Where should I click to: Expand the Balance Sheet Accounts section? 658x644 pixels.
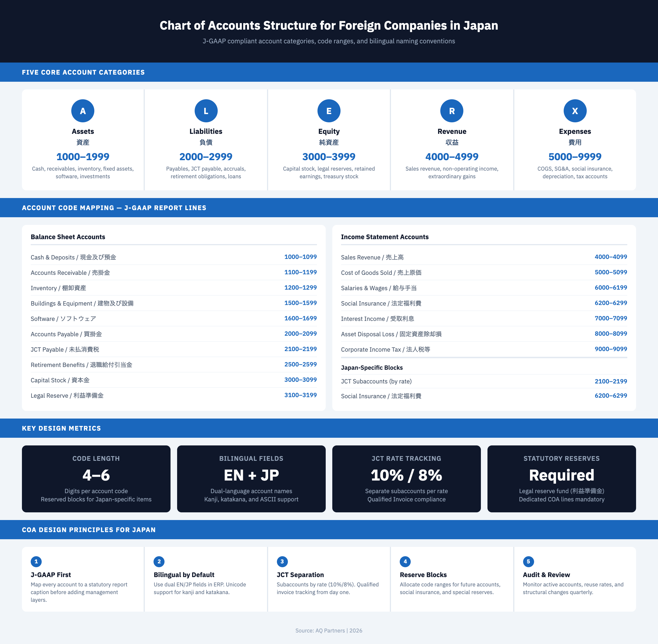[x=68, y=237]
